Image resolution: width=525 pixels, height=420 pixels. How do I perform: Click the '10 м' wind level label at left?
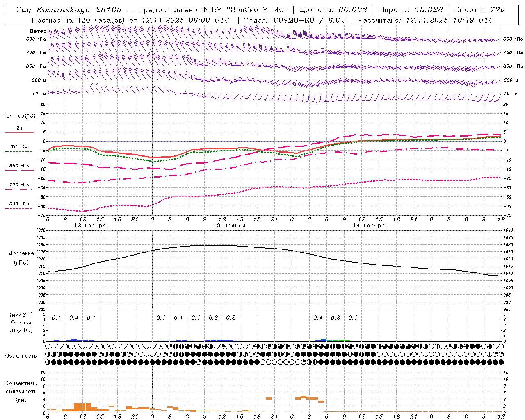pos(39,94)
